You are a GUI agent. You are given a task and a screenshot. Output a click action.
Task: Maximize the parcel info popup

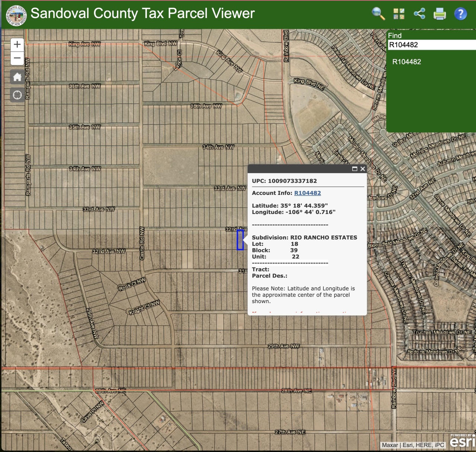coord(355,169)
